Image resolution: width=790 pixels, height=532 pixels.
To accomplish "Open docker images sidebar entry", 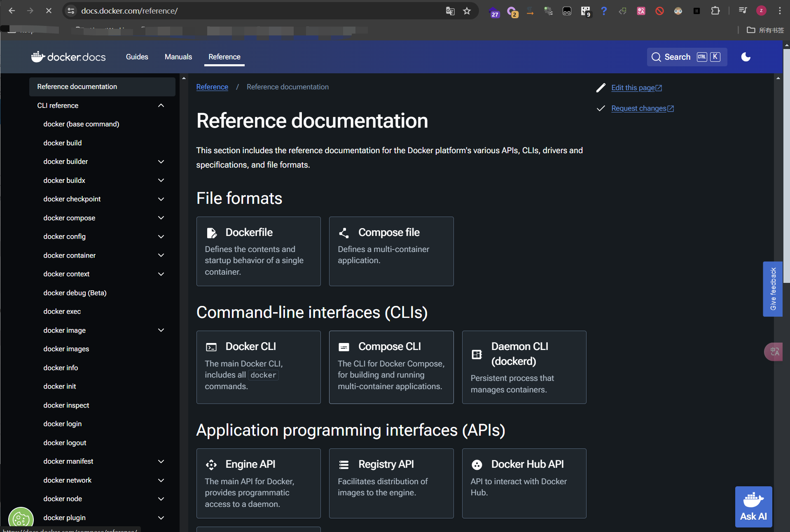I will coord(66,349).
